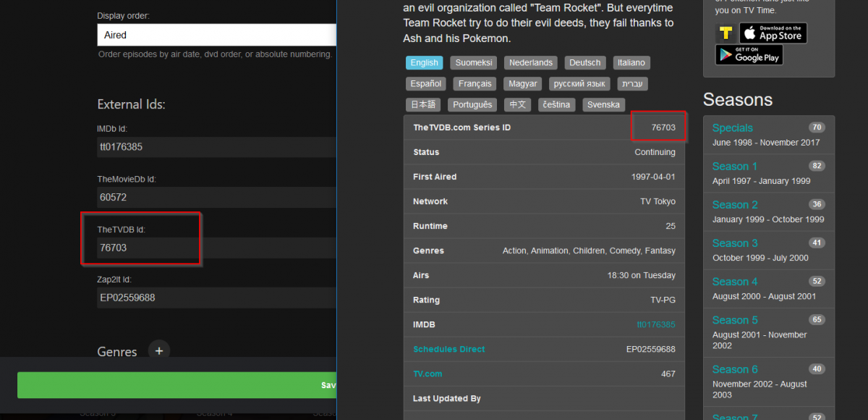The width and height of the screenshot is (868, 420).
Task: Open the Google Play download badge
Action: pyautogui.click(x=749, y=55)
